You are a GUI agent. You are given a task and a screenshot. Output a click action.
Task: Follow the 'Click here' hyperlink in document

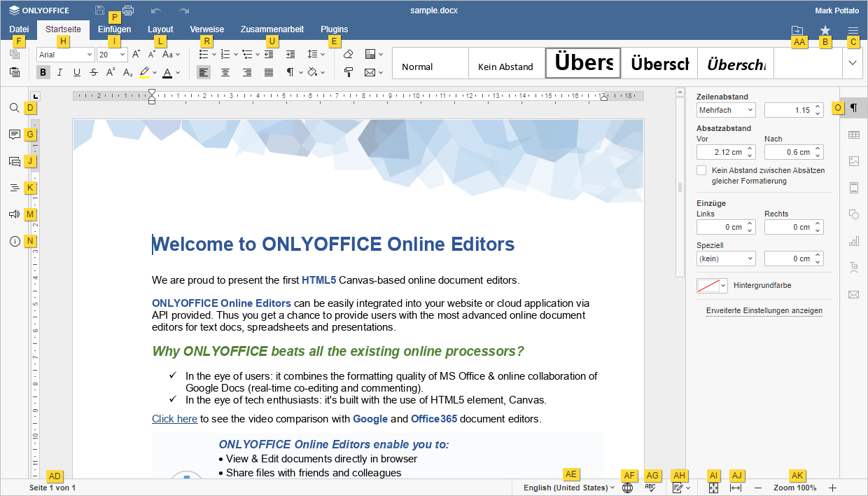175,419
